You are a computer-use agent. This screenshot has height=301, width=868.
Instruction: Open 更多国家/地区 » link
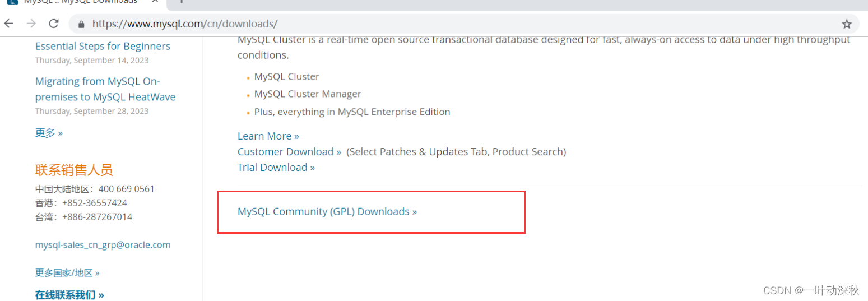pos(67,273)
